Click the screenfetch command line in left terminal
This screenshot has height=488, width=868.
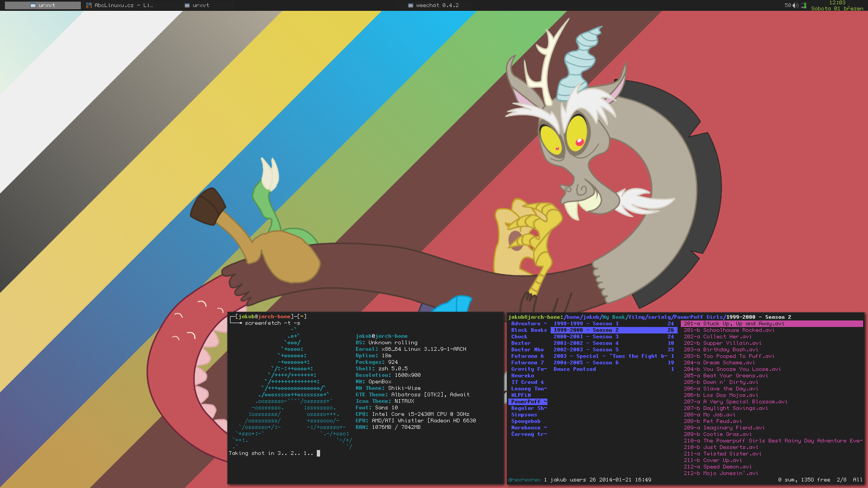(272, 323)
